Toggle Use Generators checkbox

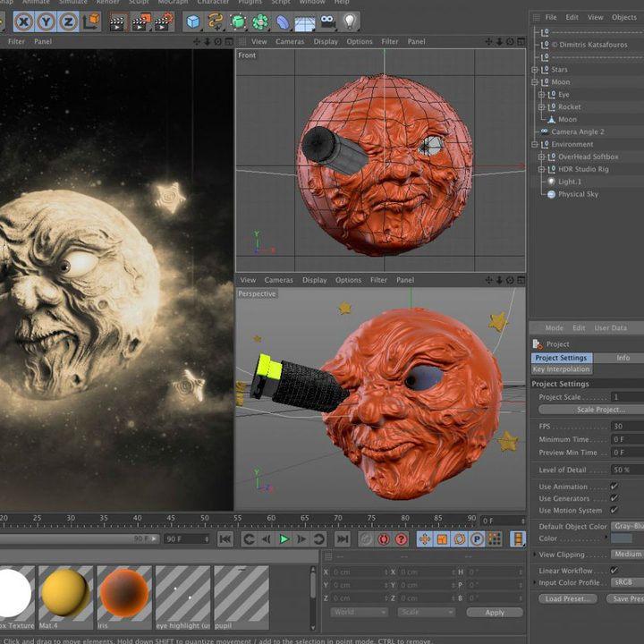(x=614, y=498)
